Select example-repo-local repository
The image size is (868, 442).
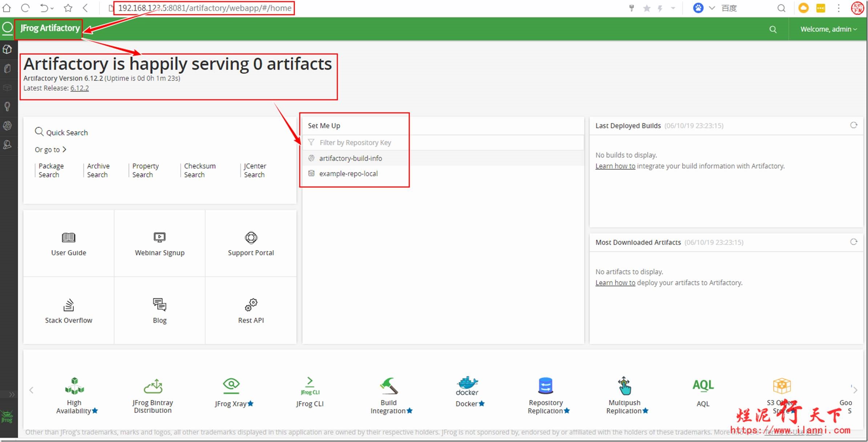coord(348,174)
